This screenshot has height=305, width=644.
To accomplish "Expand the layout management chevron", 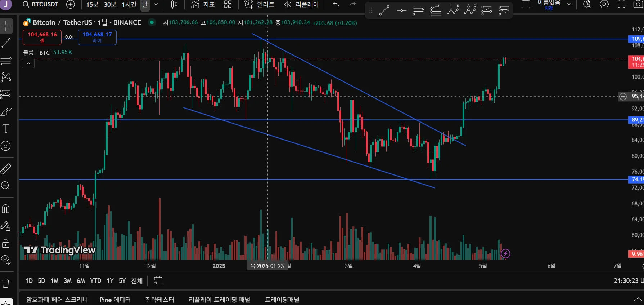I will [569, 4].
